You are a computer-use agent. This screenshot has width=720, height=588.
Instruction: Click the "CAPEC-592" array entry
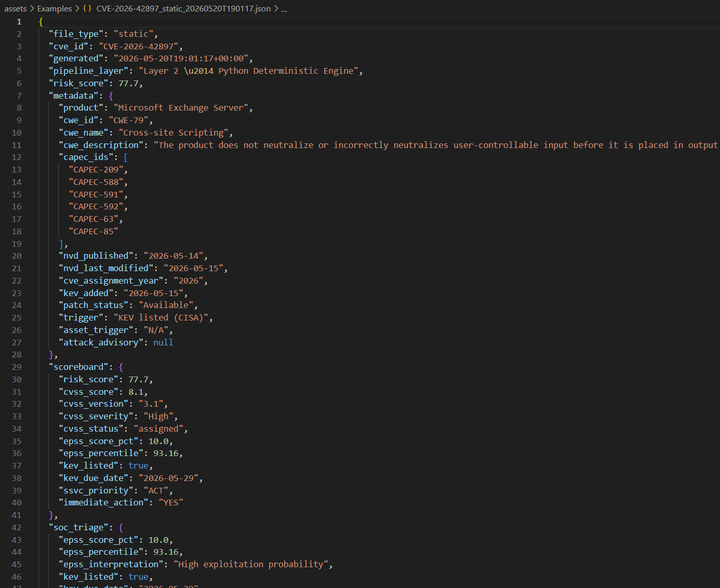click(x=96, y=206)
